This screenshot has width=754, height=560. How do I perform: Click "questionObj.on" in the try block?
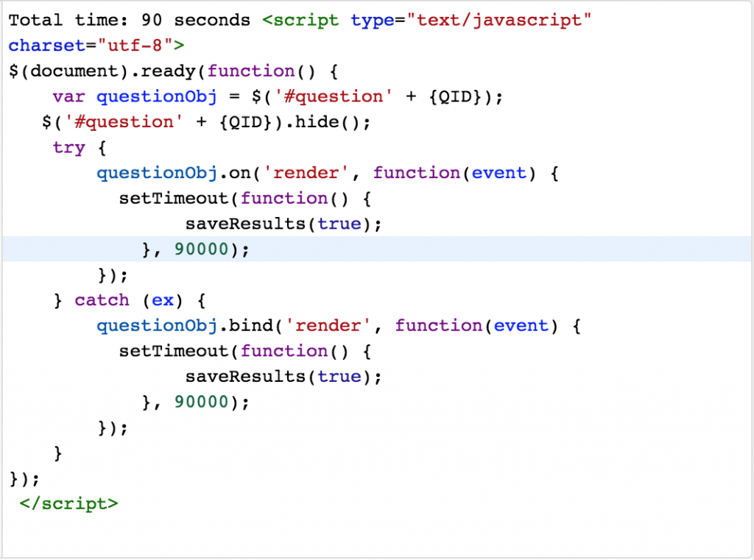(x=174, y=173)
